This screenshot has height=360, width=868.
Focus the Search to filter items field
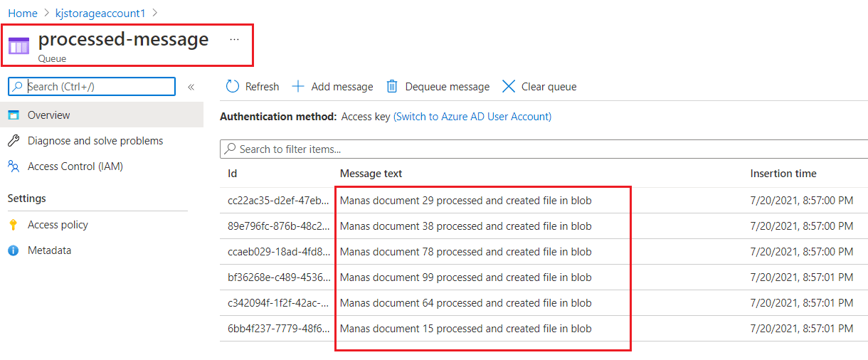click(544, 149)
